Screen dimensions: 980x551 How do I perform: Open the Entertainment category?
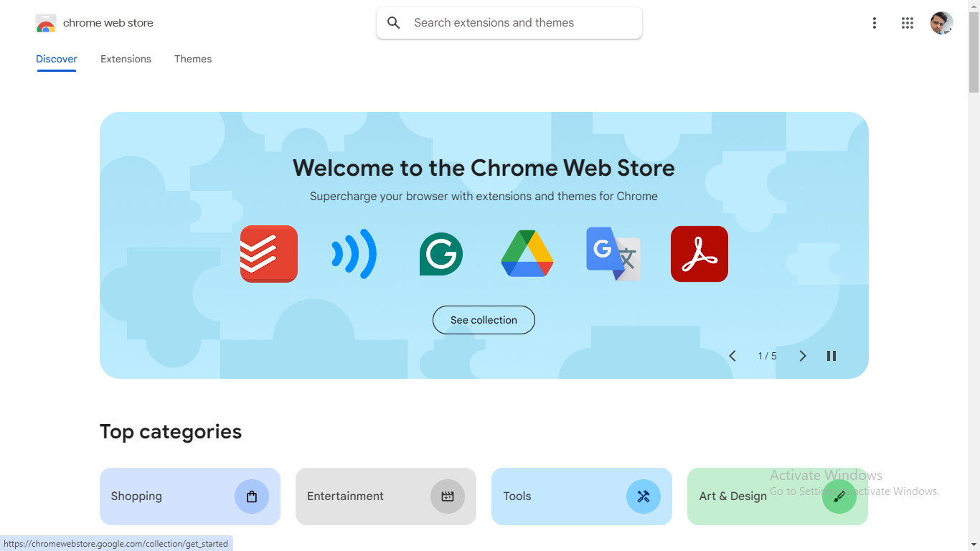[x=386, y=496]
